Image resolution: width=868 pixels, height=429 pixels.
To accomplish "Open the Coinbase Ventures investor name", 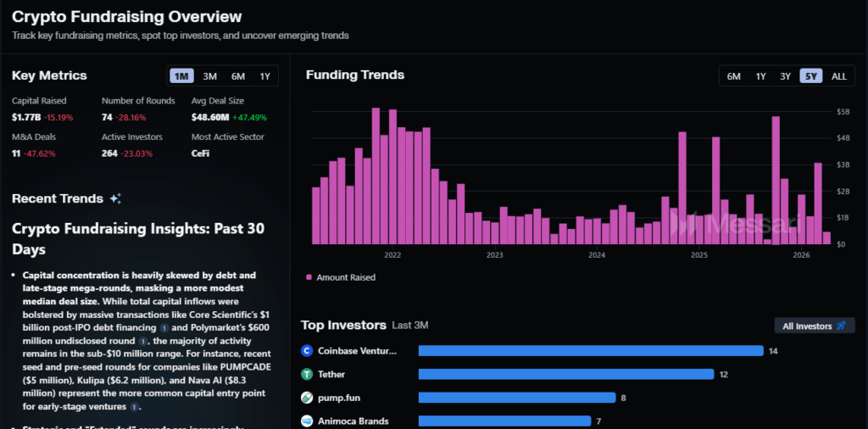I will pyautogui.click(x=357, y=350).
